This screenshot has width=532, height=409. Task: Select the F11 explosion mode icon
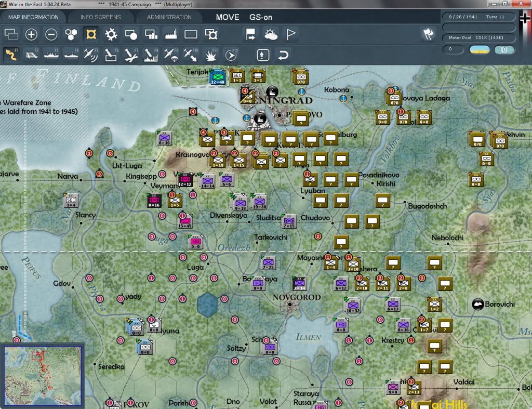211,55
